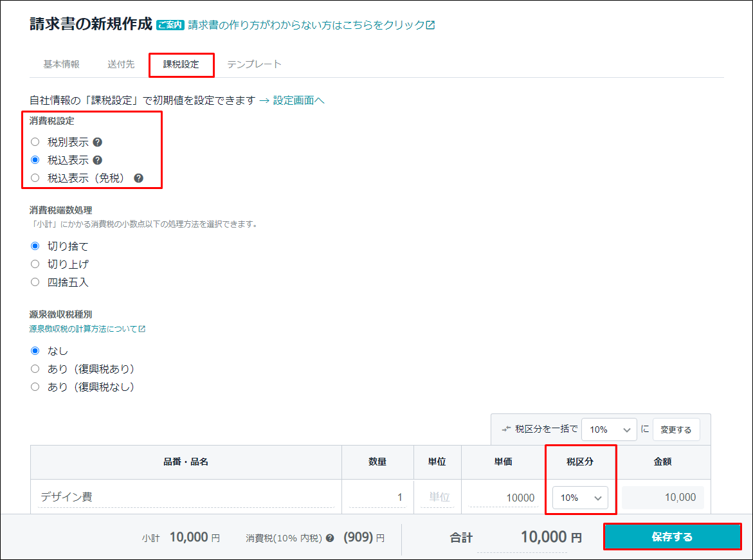Viewport: 753px width, 560px height.
Task: Choose 切り捨て rounding option
Action: point(35,246)
